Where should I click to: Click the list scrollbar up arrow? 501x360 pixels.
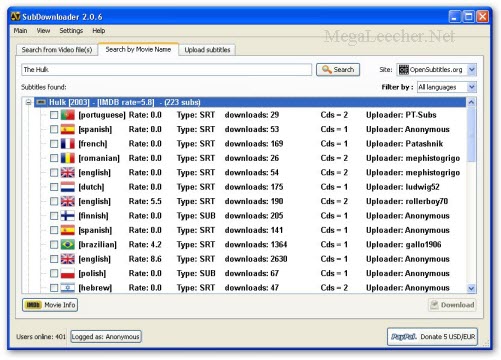(x=471, y=102)
